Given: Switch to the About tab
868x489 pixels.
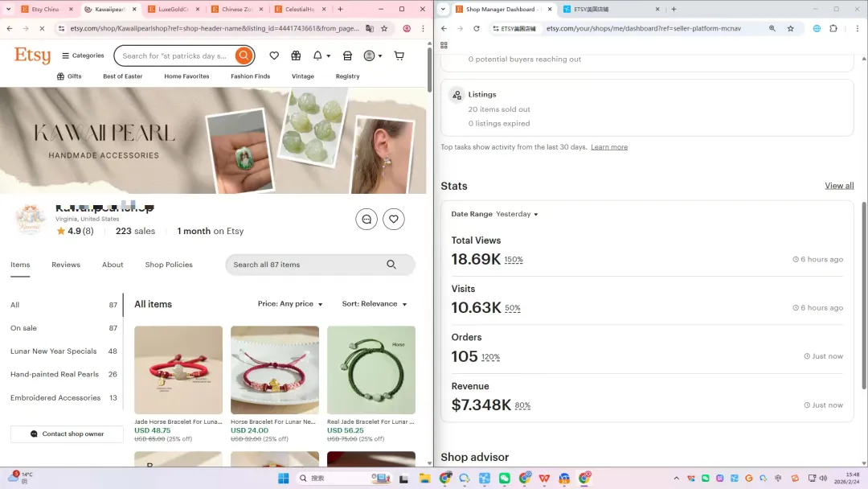Looking at the screenshot, I should click(113, 265).
